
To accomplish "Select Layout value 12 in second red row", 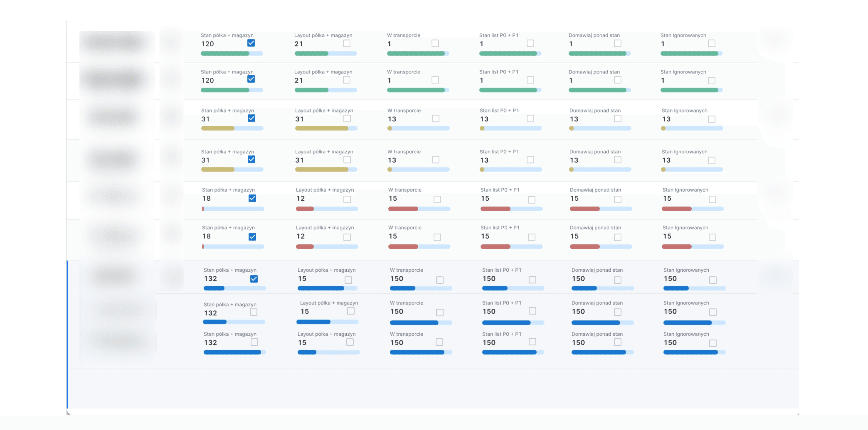I will (x=301, y=236).
